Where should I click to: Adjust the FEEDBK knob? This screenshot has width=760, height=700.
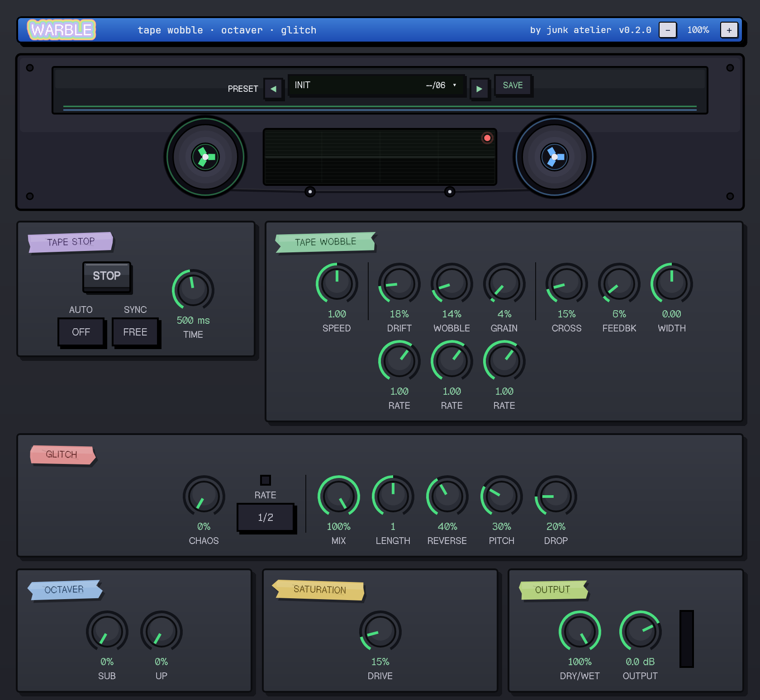click(x=619, y=284)
